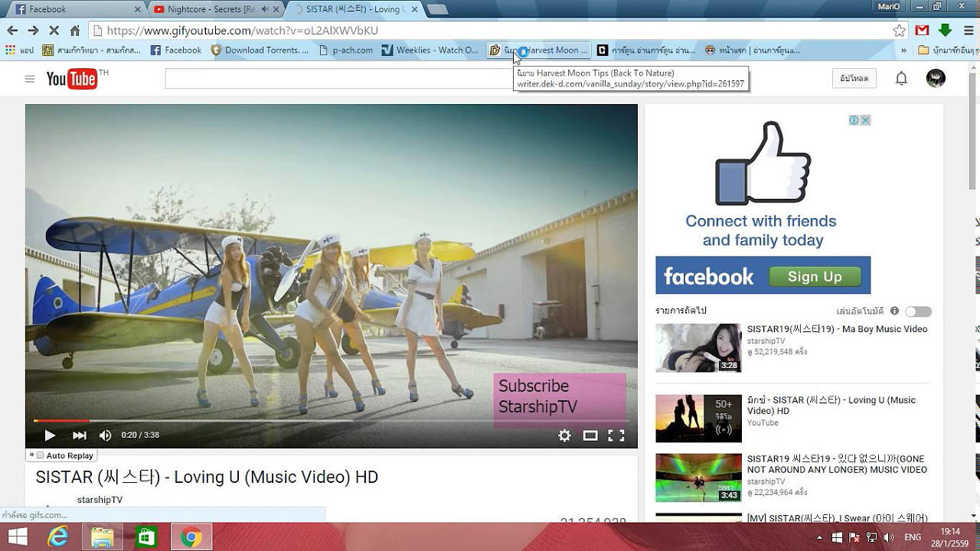Open the ad info icon
Viewport: 980px width, 551px height.
coord(854,120)
